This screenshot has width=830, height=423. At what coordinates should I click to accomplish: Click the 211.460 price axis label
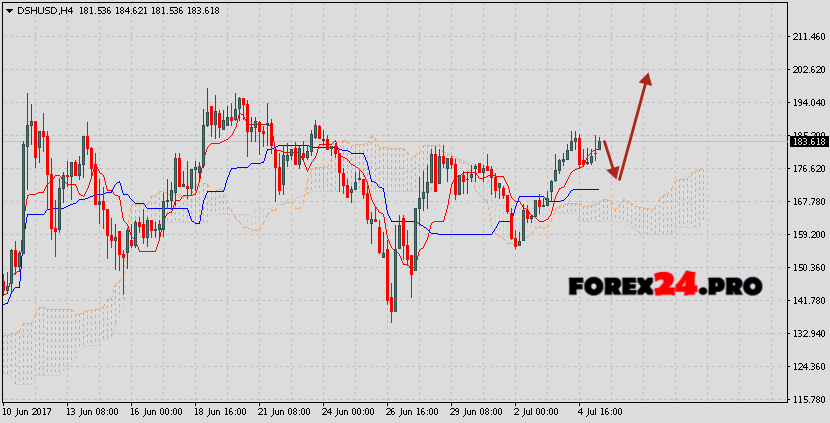click(806, 37)
